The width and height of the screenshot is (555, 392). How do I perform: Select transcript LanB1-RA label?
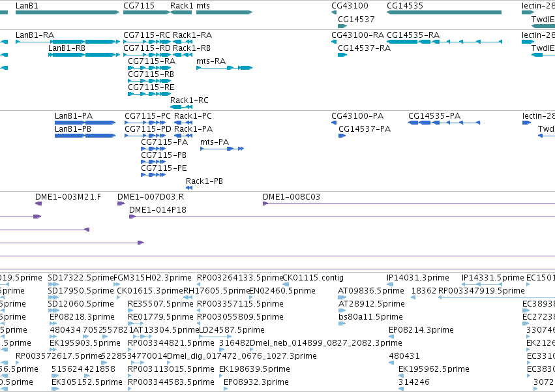(x=35, y=35)
